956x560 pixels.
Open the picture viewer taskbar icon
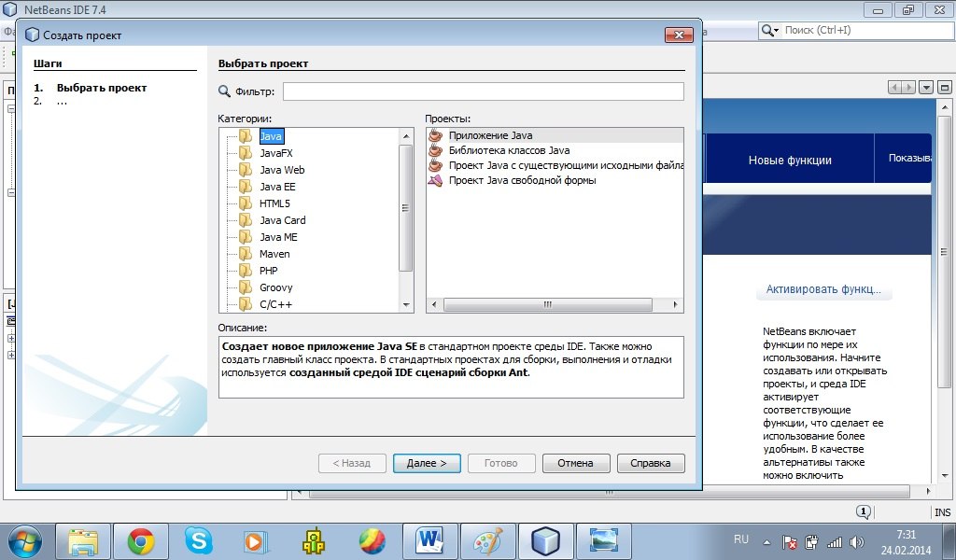604,541
